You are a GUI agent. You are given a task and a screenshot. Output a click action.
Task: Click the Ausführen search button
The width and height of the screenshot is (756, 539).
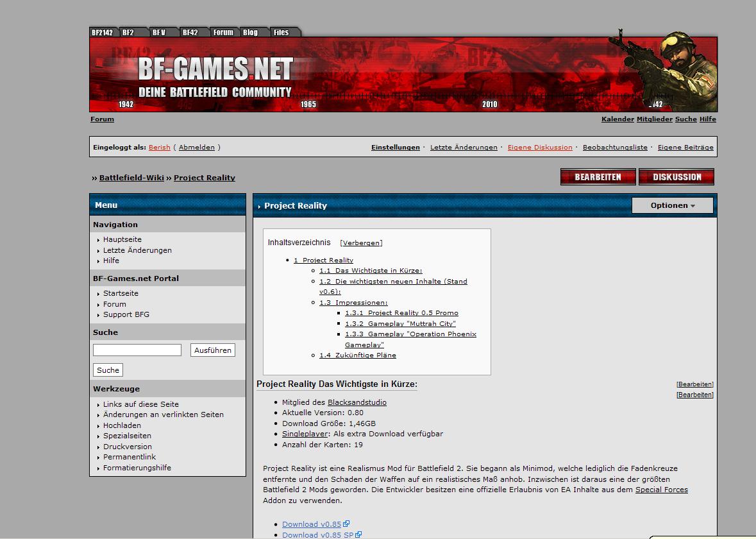pyautogui.click(x=212, y=350)
